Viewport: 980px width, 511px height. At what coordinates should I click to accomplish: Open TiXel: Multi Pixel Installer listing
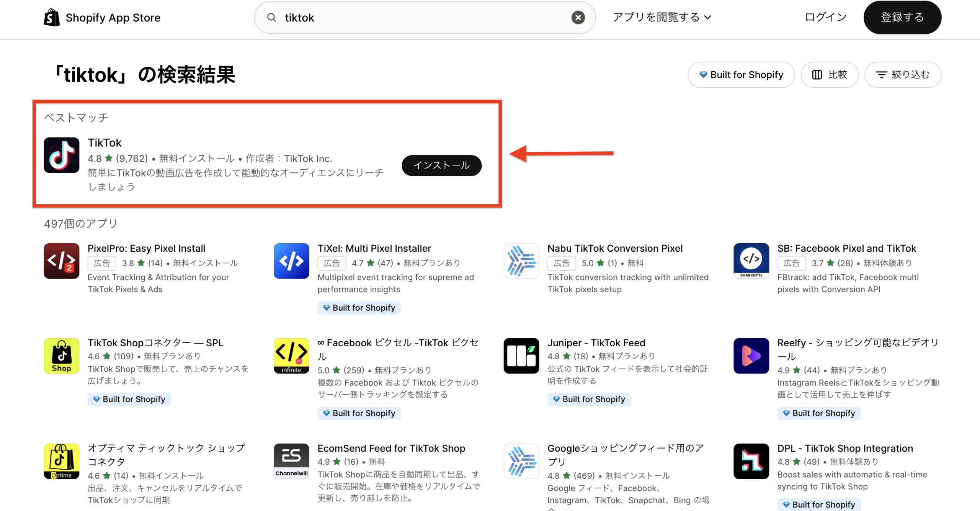pos(374,249)
